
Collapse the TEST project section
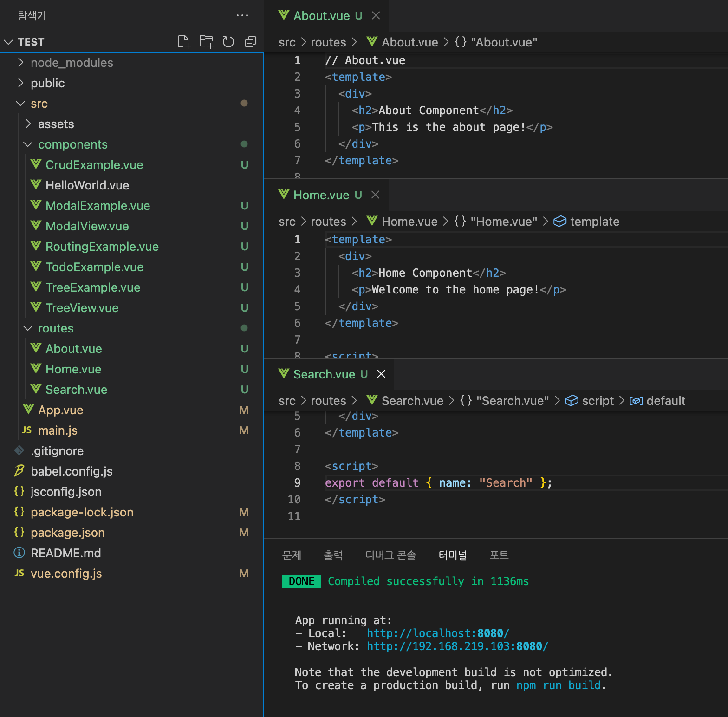point(8,42)
